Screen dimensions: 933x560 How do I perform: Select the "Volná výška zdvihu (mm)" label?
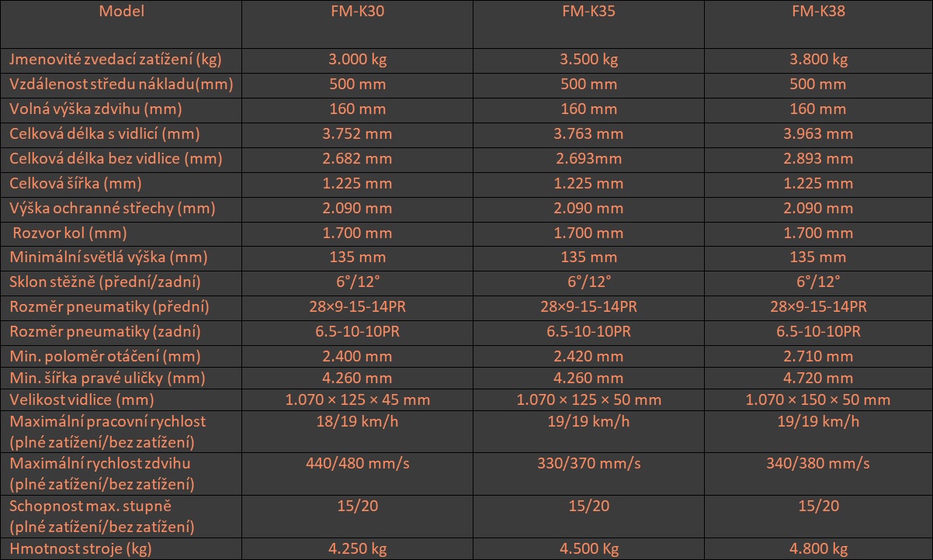(96, 109)
